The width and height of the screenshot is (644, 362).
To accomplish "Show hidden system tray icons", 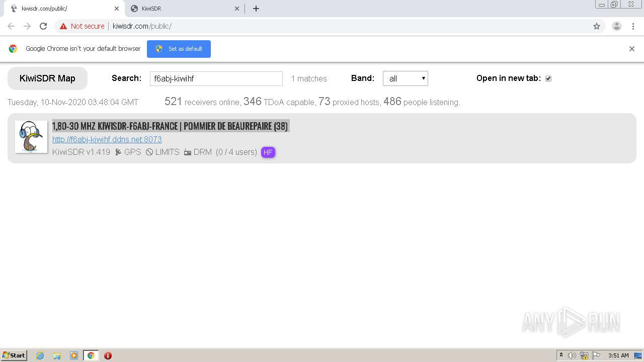I will pos(561,355).
